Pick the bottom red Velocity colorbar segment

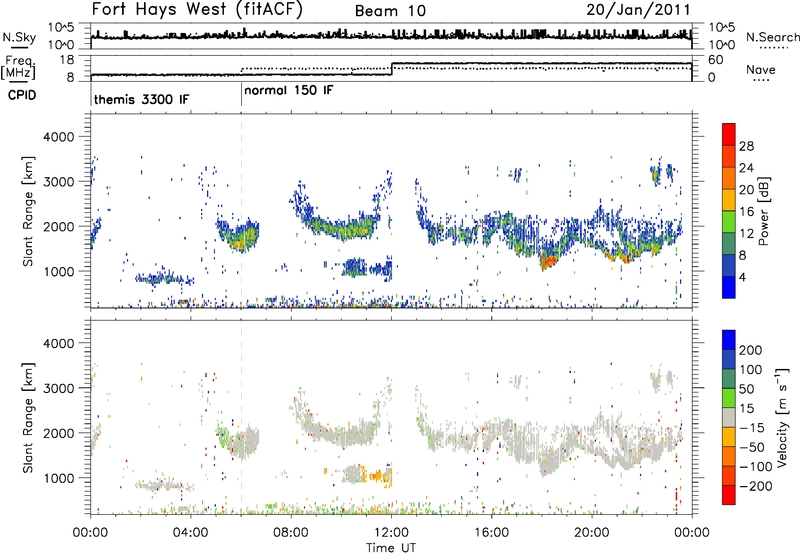729,495
